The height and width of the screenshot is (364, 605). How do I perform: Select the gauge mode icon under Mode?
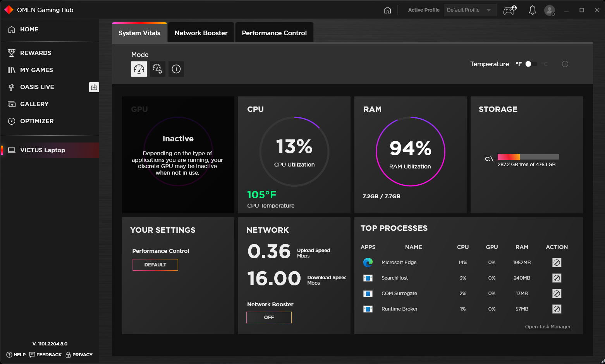[139, 69]
